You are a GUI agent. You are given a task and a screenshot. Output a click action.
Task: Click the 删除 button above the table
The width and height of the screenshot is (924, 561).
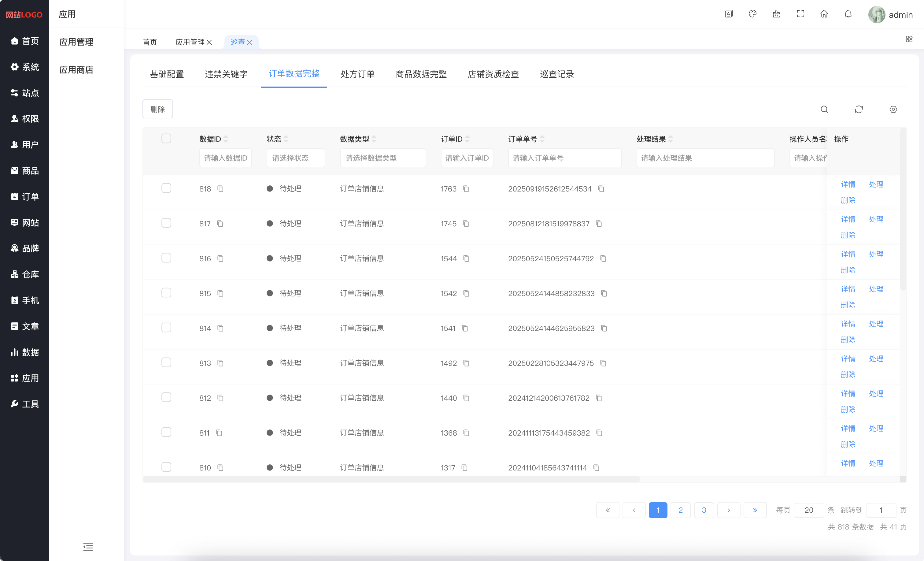pyautogui.click(x=157, y=109)
